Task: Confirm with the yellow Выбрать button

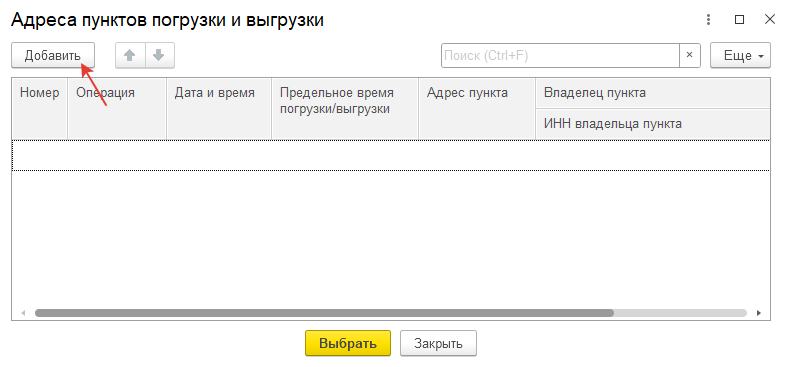Action: tap(348, 343)
